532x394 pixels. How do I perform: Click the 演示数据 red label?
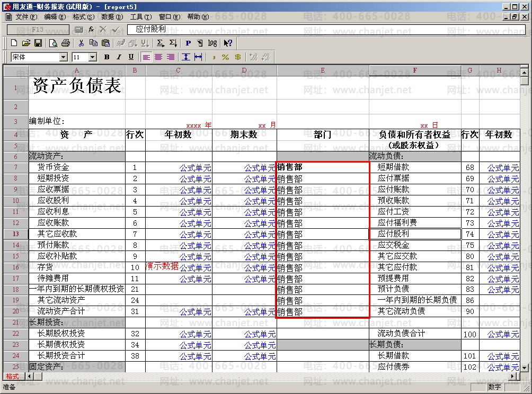click(x=162, y=266)
